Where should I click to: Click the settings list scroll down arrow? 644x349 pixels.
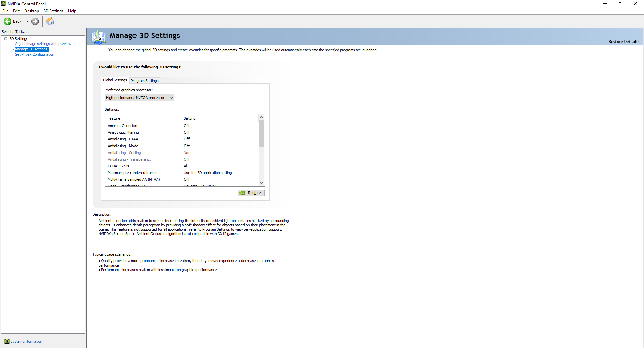pos(262,183)
